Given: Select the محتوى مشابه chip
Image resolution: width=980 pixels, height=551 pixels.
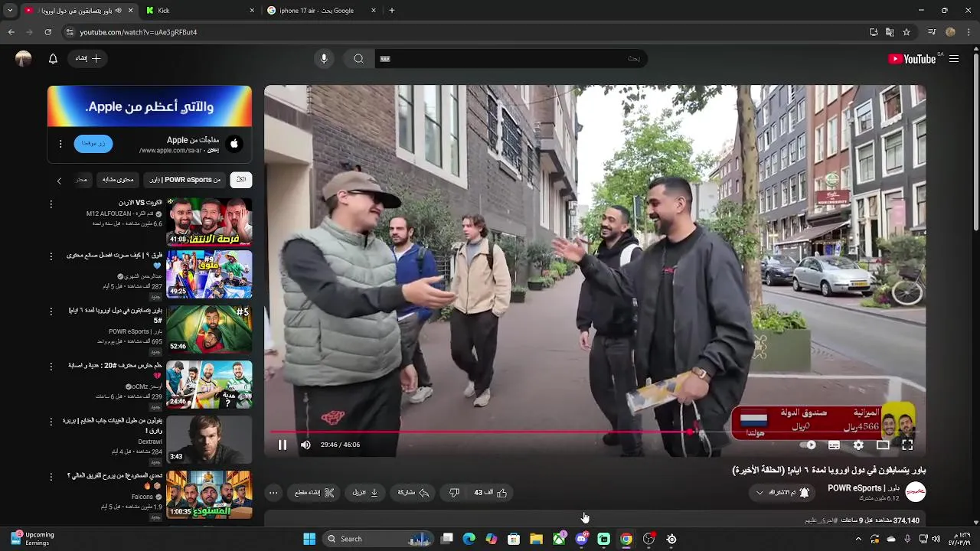Looking at the screenshot, I should (118, 180).
